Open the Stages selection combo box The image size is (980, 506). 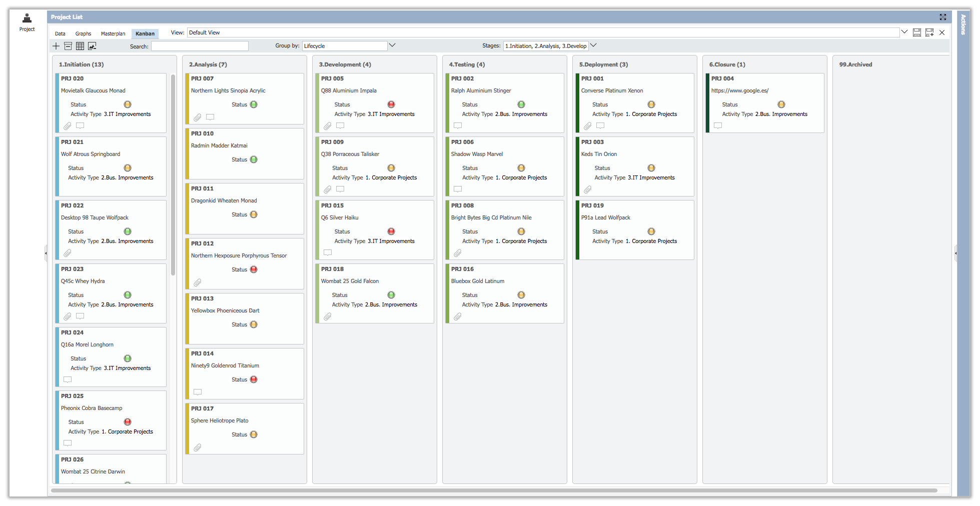(x=546, y=46)
